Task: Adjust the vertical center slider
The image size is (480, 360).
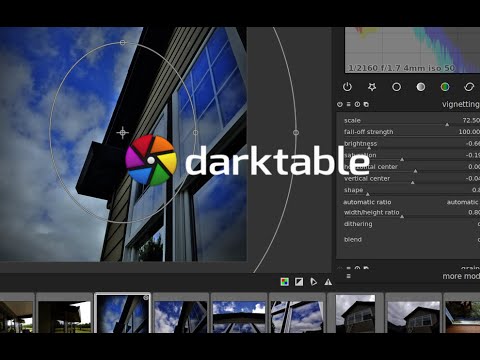Action: pyautogui.click(x=412, y=179)
